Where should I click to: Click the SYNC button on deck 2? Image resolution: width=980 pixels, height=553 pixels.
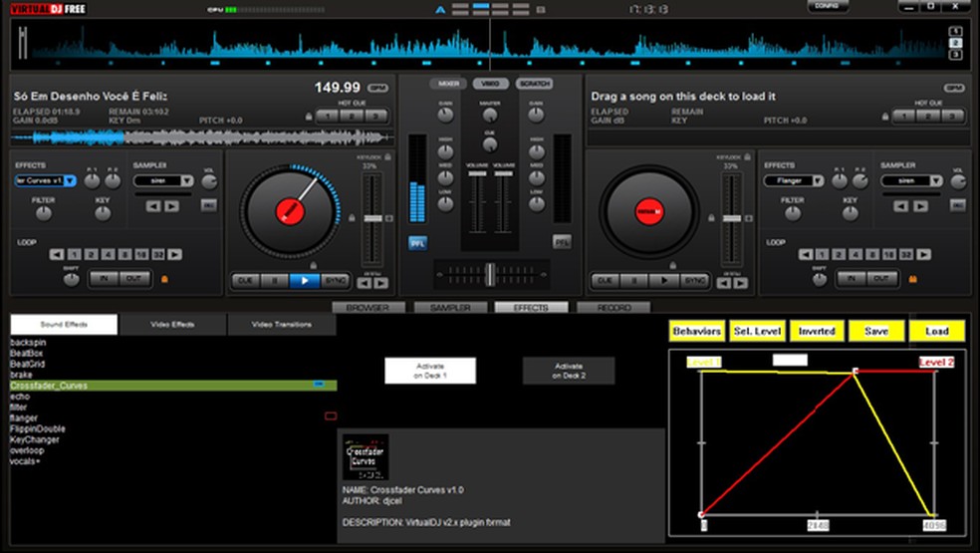(694, 281)
